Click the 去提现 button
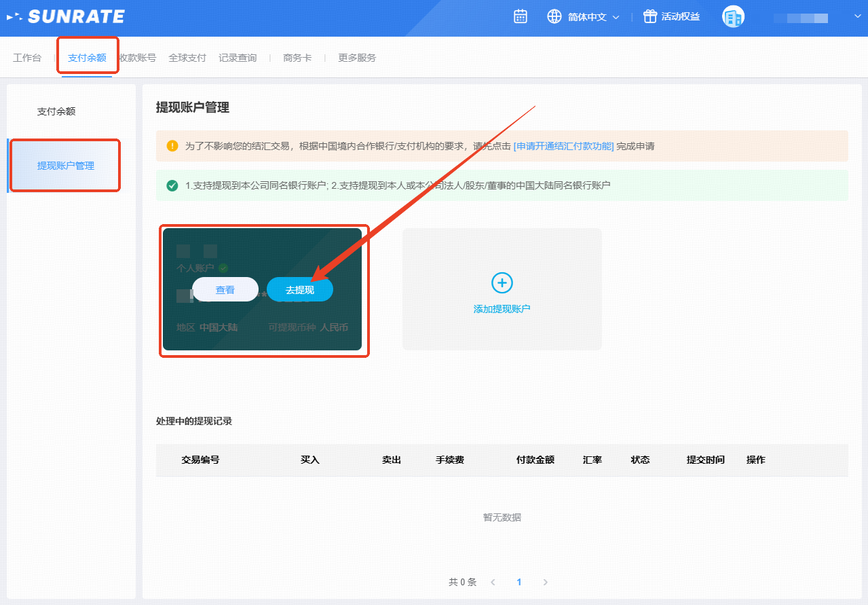Screen dimensions: 868x605 [299, 290]
